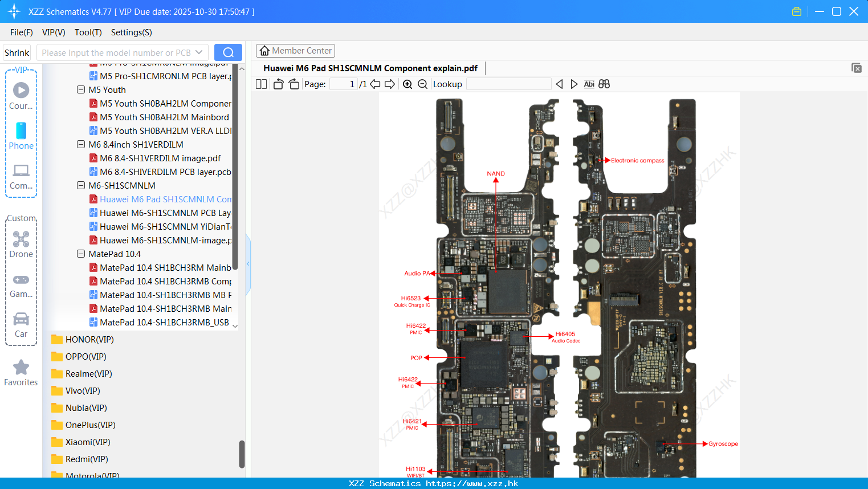Open Favorites star icon

(21, 373)
